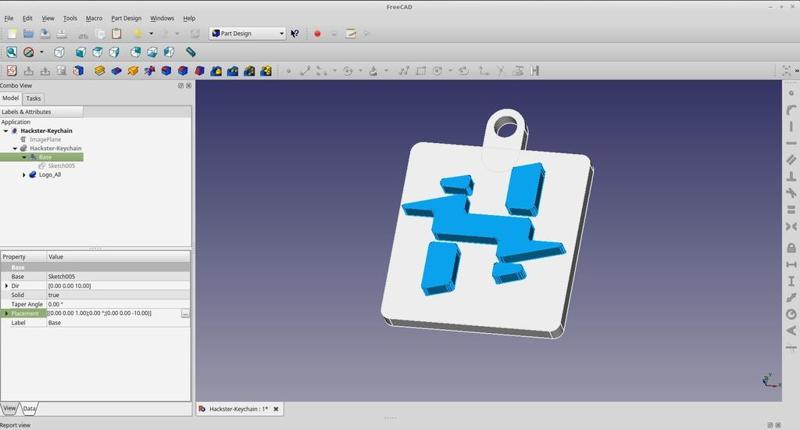Image resolution: width=800 pixels, height=430 pixels.
Task: Click the Groove tool icon
Action: pyautogui.click(x=149, y=71)
